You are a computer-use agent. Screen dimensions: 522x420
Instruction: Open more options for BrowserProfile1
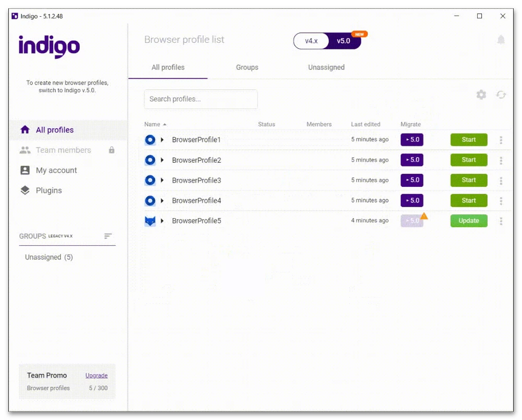501,140
